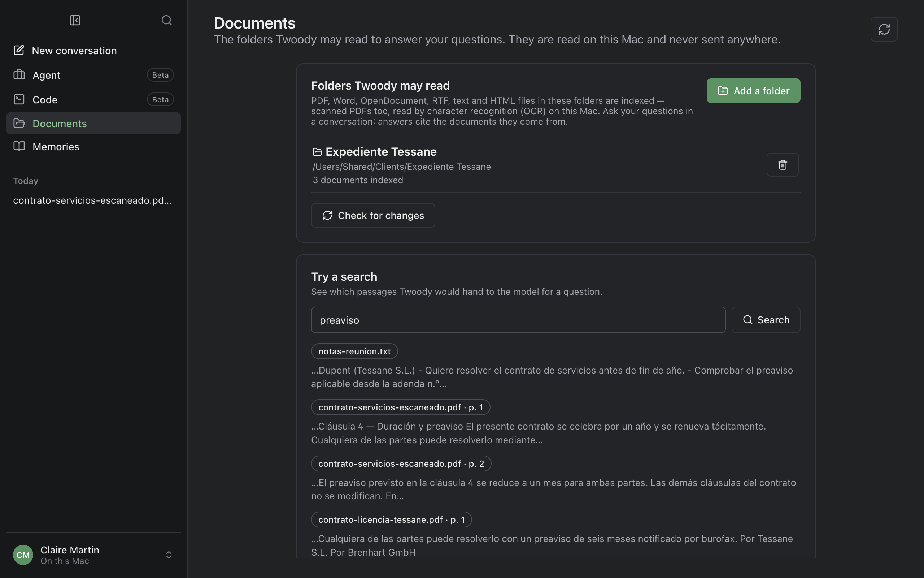Viewport: 924px width, 578px height.
Task: Click the Search button next to preaviso
Action: pos(766,320)
